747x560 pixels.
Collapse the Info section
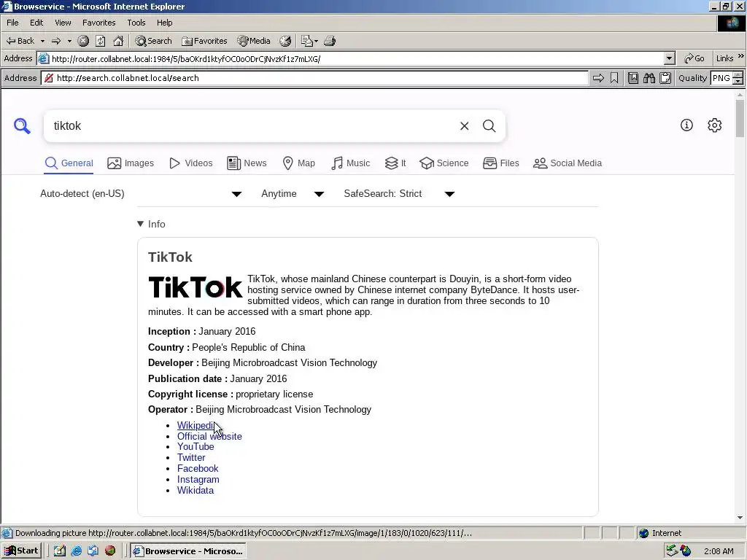[151, 225]
